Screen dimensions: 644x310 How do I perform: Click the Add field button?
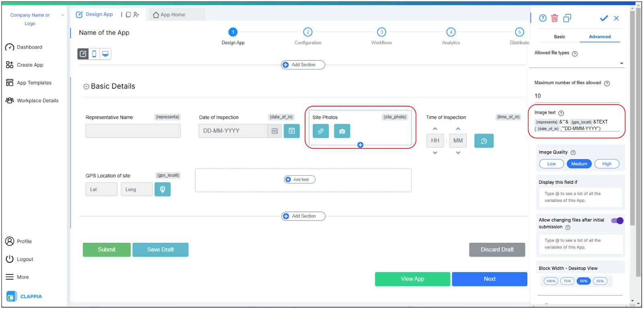pos(300,179)
